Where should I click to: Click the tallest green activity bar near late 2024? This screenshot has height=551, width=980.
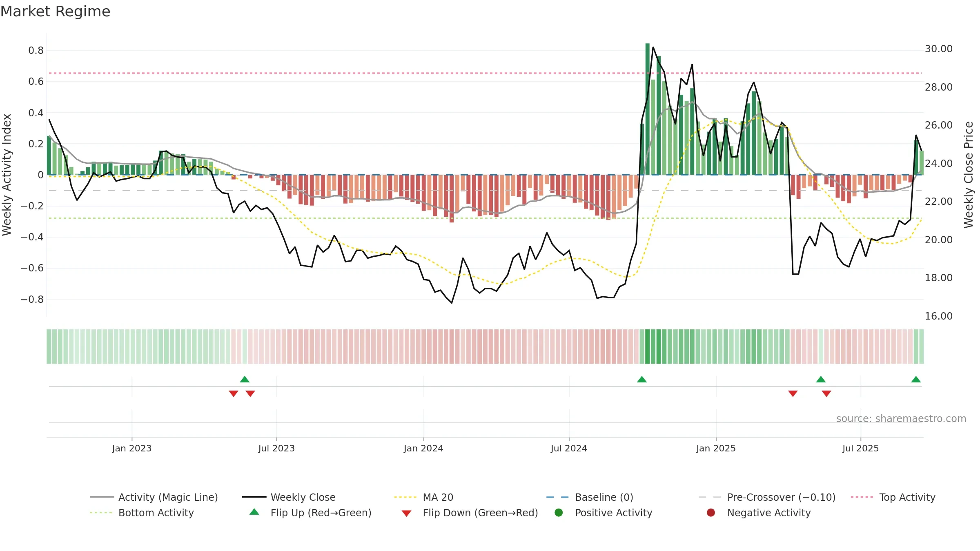pyautogui.click(x=648, y=109)
